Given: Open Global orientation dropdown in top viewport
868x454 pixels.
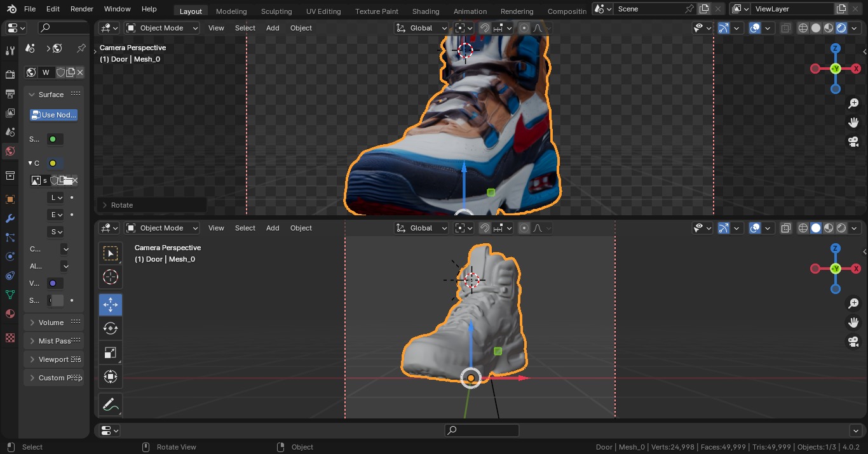Looking at the screenshot, I should (x=421, y=28).
